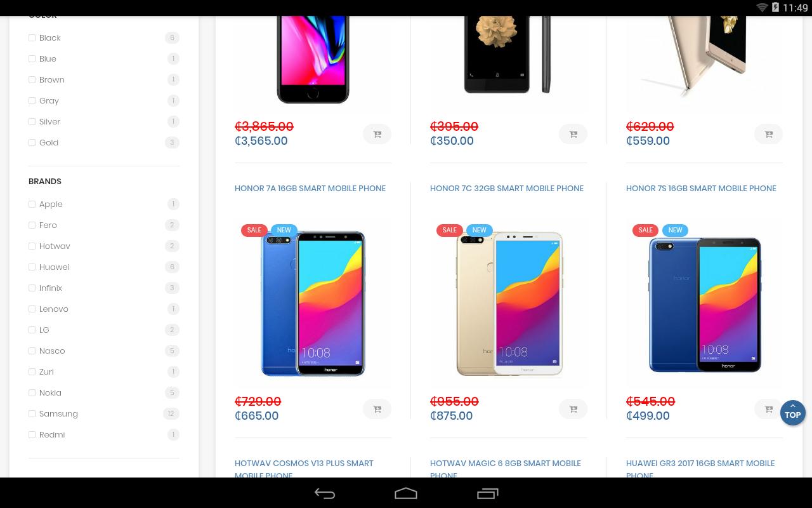Open Hotwav Cosmos V13 Plus product link
The image size is (812, 508).
pyautogui.click(x=304, y=469)
